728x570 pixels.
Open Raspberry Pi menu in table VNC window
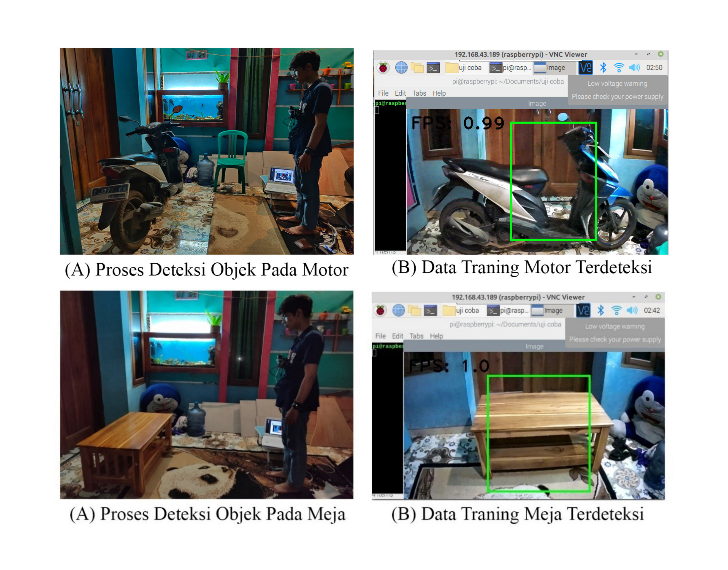click(380, 311)
